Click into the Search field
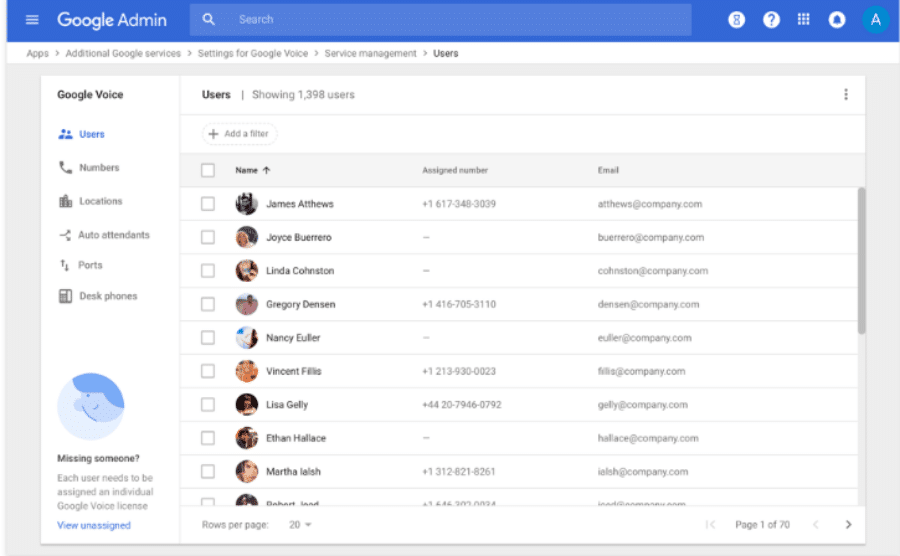The image size is (900, 556). pyautogui.click(x=440, y=20)
